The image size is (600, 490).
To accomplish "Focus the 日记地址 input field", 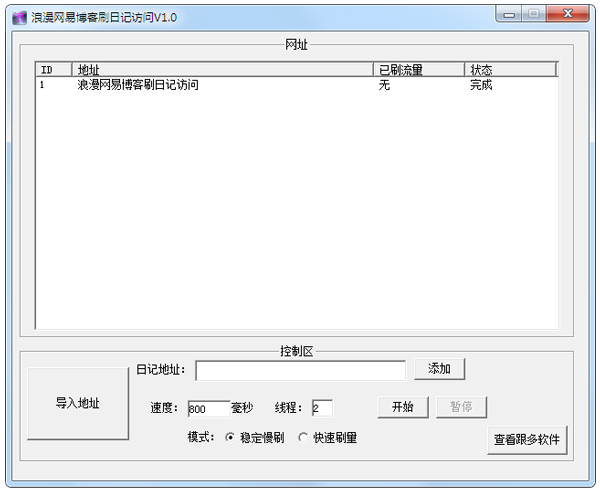I will point(300,370).
